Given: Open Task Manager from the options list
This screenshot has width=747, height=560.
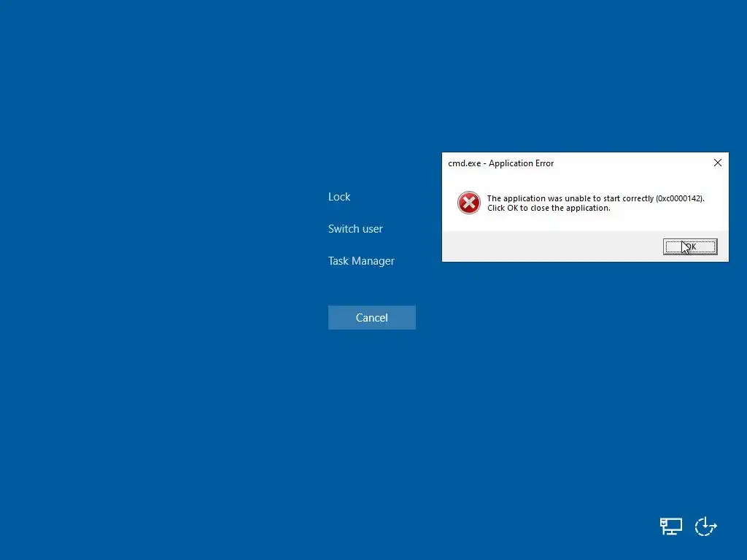Looking at the screenshot, I should 361,261.
